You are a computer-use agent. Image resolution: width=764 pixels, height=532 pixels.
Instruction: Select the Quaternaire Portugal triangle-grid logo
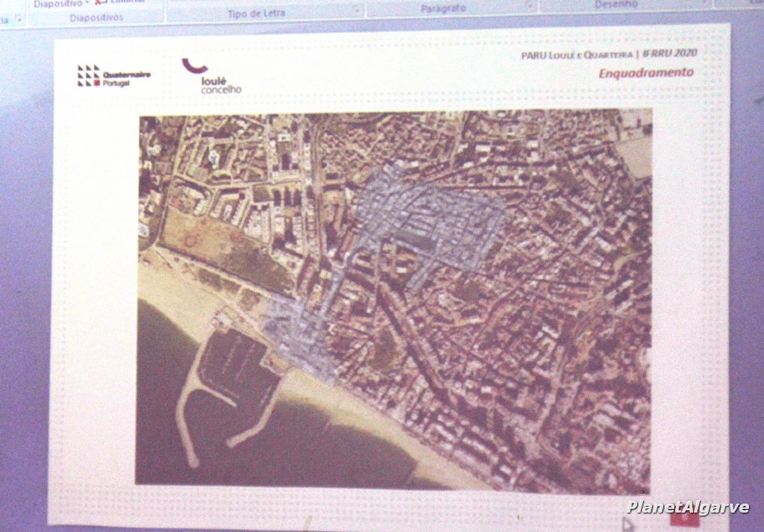click(x=88, y=75)
